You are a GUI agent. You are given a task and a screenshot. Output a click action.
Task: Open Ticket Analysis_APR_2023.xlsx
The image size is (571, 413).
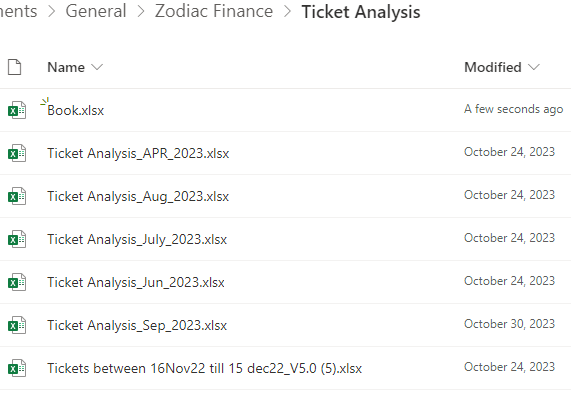[x=138, y=153]
